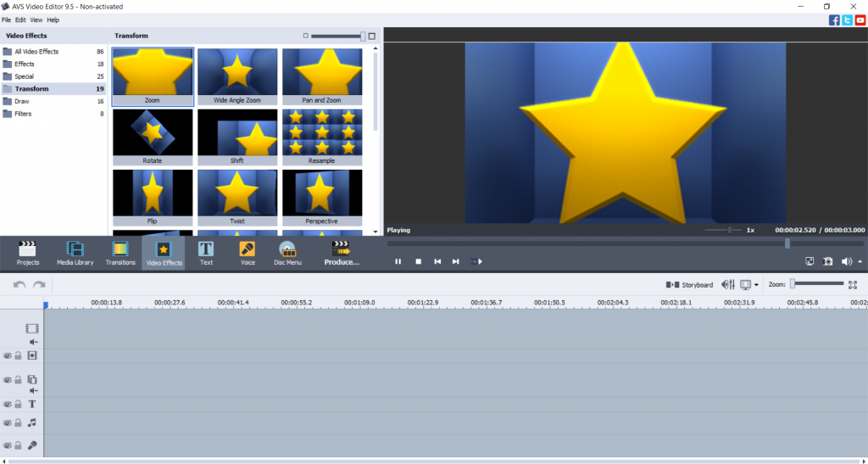
Task: Open the Disc Menu panel
Action: pos(287,253)
